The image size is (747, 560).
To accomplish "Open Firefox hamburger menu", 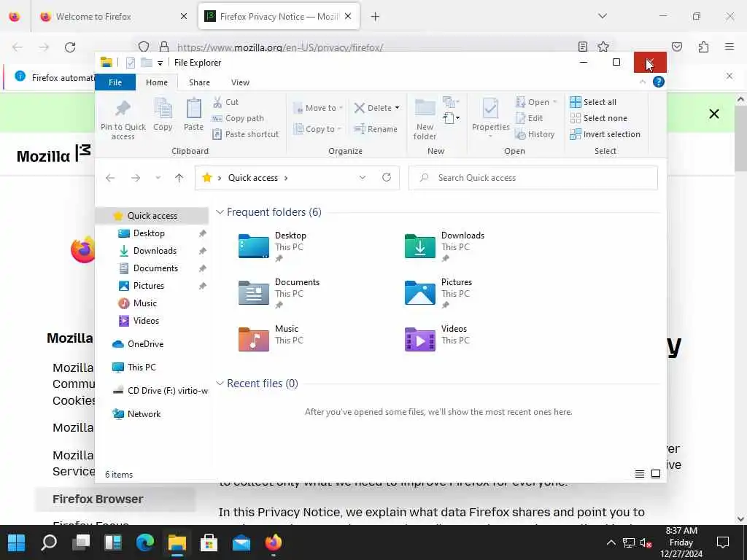I will (729, 47).
